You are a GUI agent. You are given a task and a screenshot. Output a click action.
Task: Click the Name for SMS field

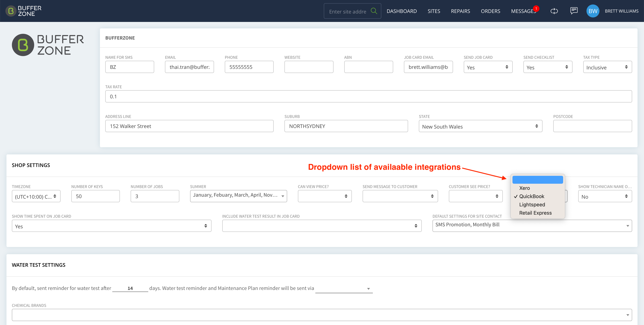click(130, 67)
